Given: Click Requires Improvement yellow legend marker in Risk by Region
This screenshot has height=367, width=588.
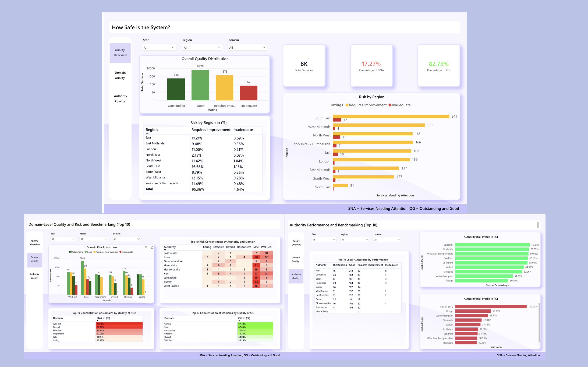Looking at the screenshot, I should [x=347, y=105].
